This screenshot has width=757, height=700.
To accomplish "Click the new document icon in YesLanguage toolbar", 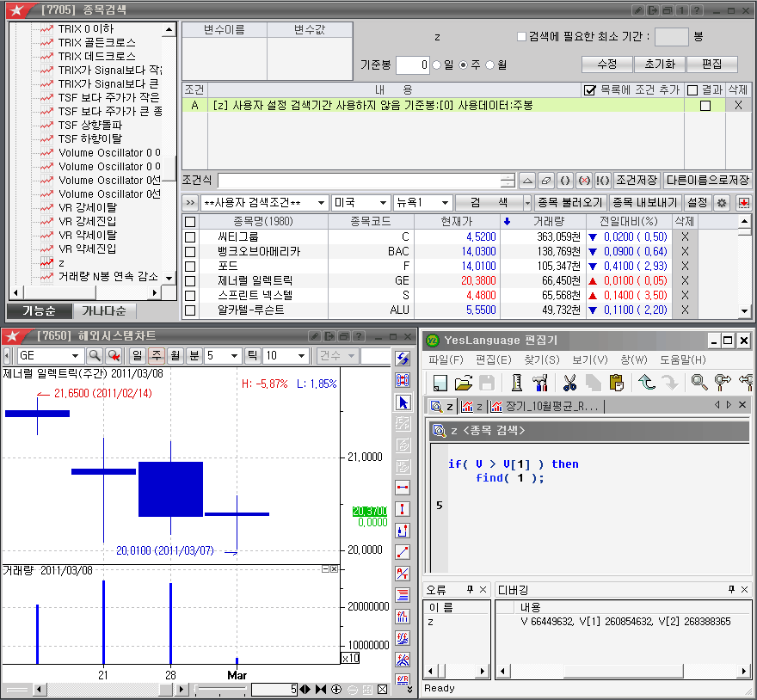I will 440,383.
